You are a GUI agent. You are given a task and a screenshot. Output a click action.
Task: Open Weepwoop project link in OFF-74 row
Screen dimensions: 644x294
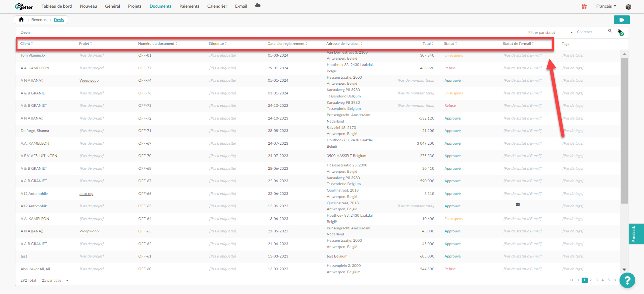(x=89, y=80)
